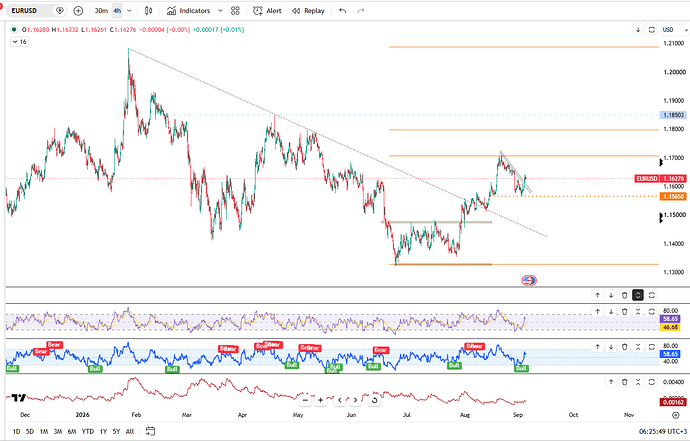Set date range to 5D

30,431
